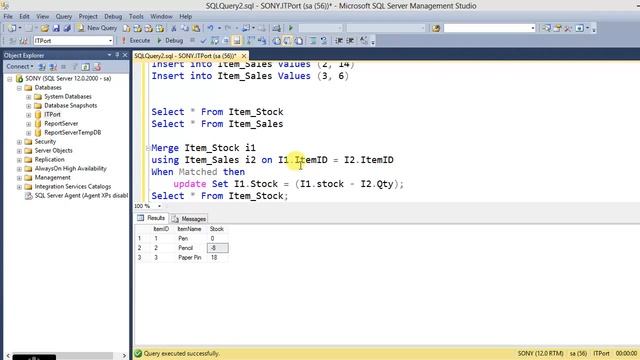Screen dimensions: 640x360
Task: Click the Parse checkmark icon
Action: (x=203, y=41)
